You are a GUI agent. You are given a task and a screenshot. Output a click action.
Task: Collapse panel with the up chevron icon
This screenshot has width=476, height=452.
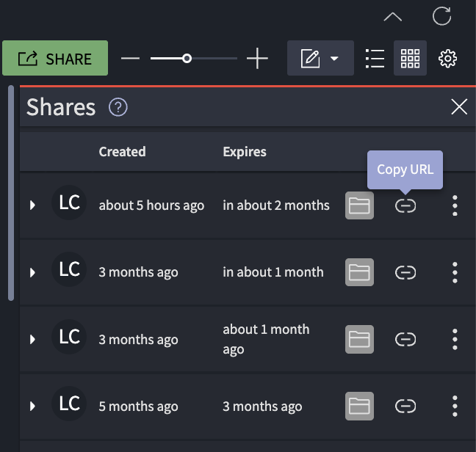(x=393, y=17)
